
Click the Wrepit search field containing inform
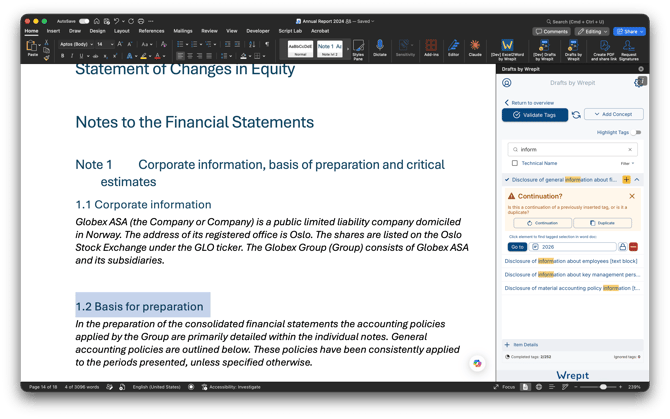pos(573,149)
